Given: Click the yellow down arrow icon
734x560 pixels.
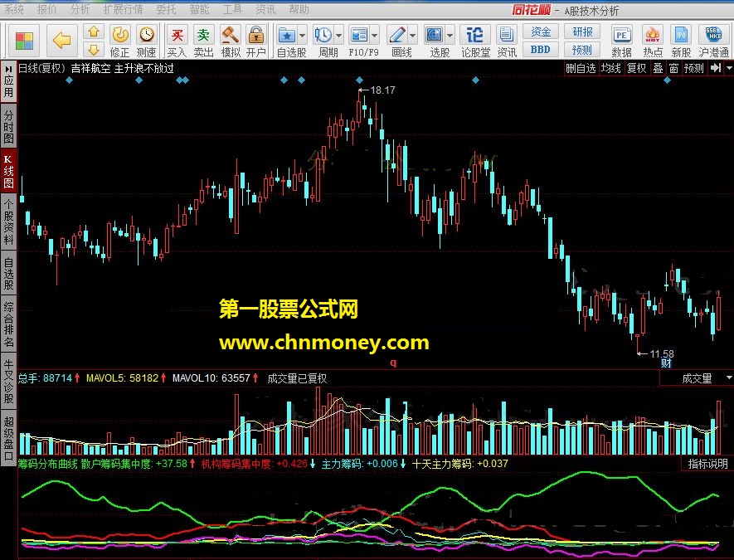Looking at the screenshot, I should (x=94, y=50).
